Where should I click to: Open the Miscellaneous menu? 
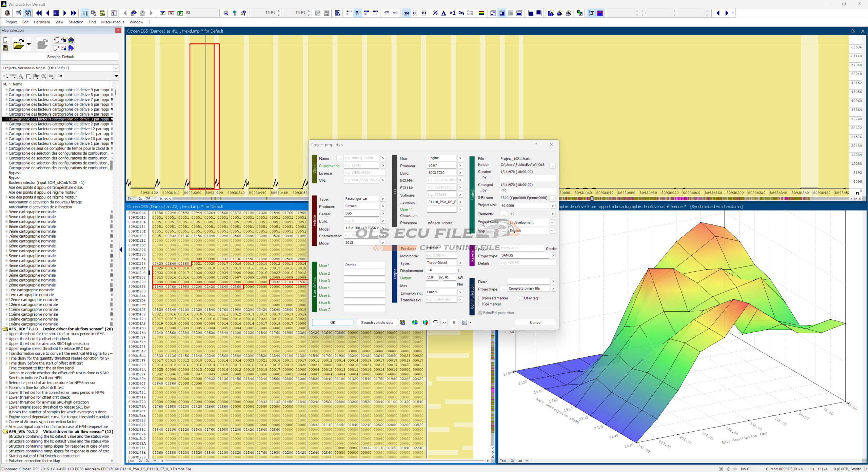[x=113, y=22]
